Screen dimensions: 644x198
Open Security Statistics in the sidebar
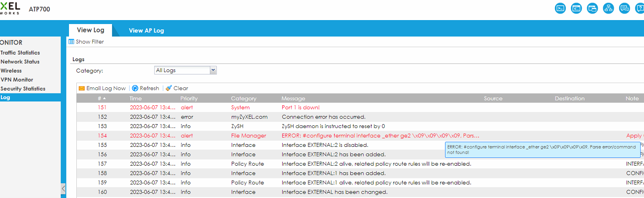click(23, 89)
